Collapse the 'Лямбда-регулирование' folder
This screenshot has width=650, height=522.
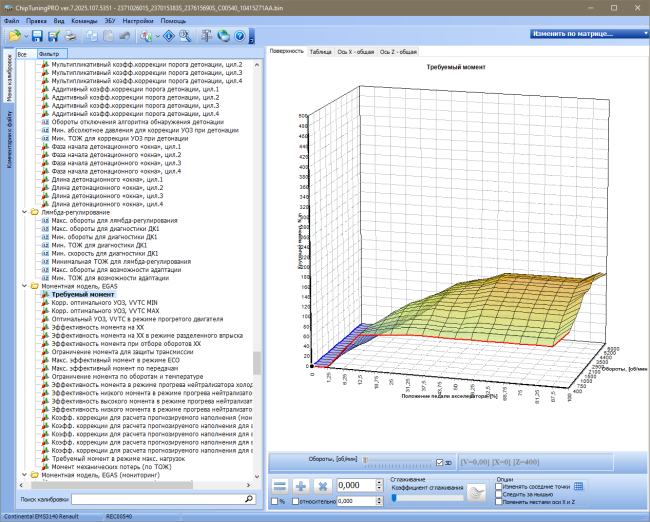point(24,212)
